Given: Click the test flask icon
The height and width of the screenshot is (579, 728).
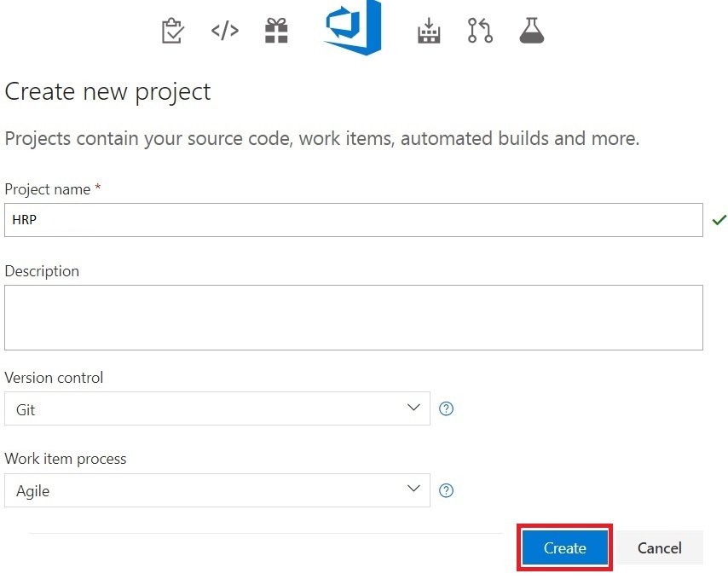Looking at the screenshot, I should (532, 31).
